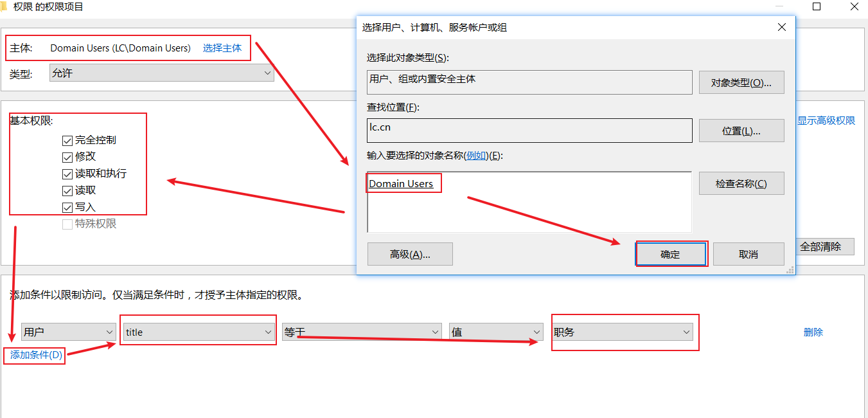Expand the 用户 condition dropdown
Image resolution: width=868 pixels, height=418 pixels.
click(x=68, y=332)
